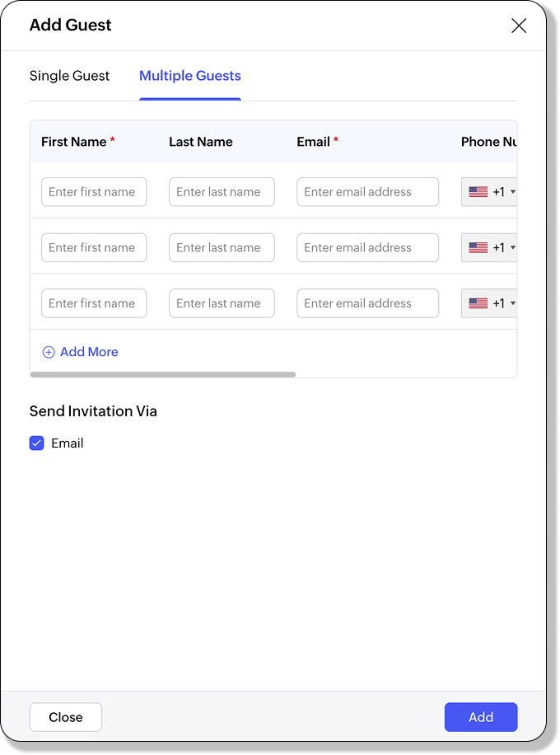The image size is (560, 755).
Task: Click the Close button in footer
Action: (x=66, y=717)
